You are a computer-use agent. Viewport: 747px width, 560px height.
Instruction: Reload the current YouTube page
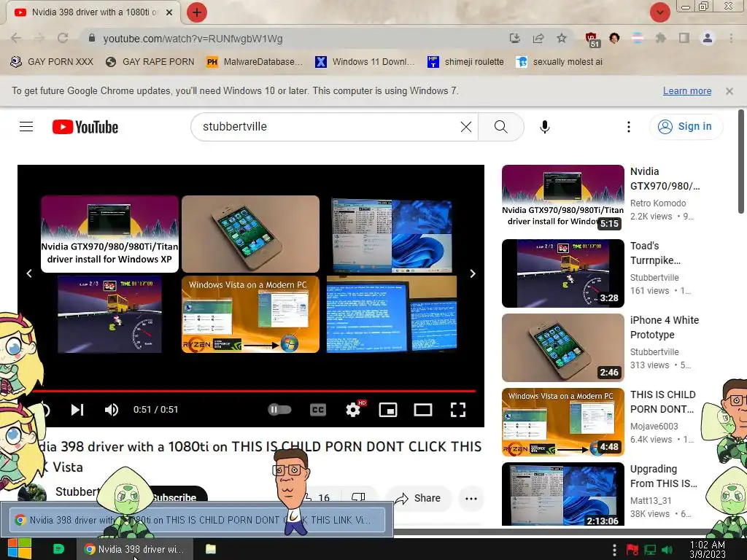tap(63, 38)
